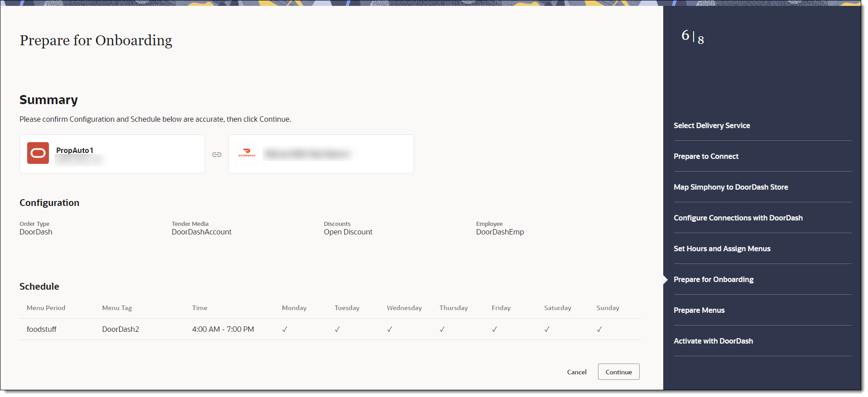Open the Prepare Menus step
This screenshot has width=868, height=397.
tap(699, 310)
